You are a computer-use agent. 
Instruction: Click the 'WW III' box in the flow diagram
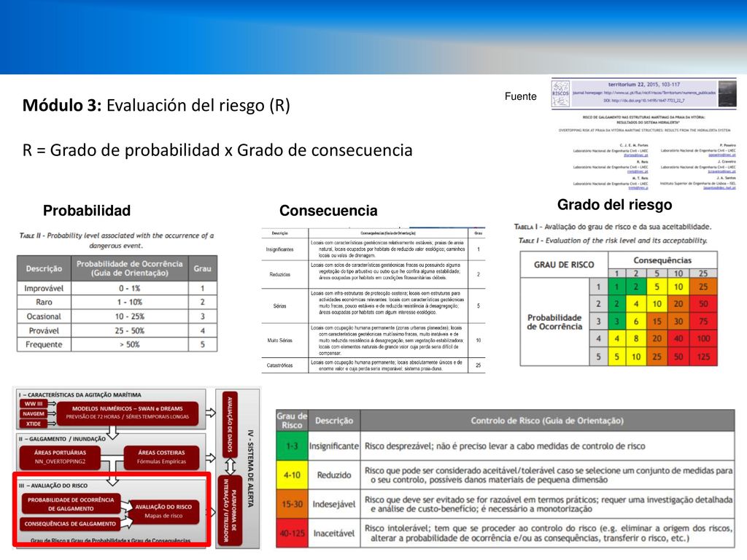[34, 404]
